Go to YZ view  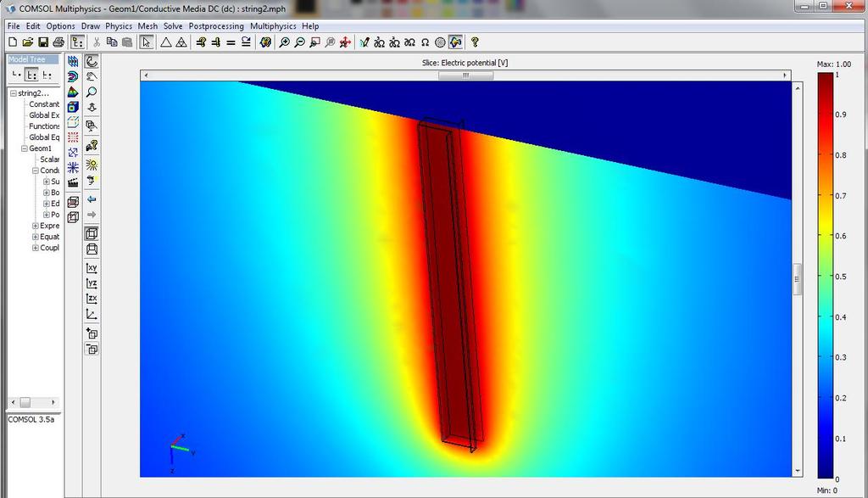(92, 283)
